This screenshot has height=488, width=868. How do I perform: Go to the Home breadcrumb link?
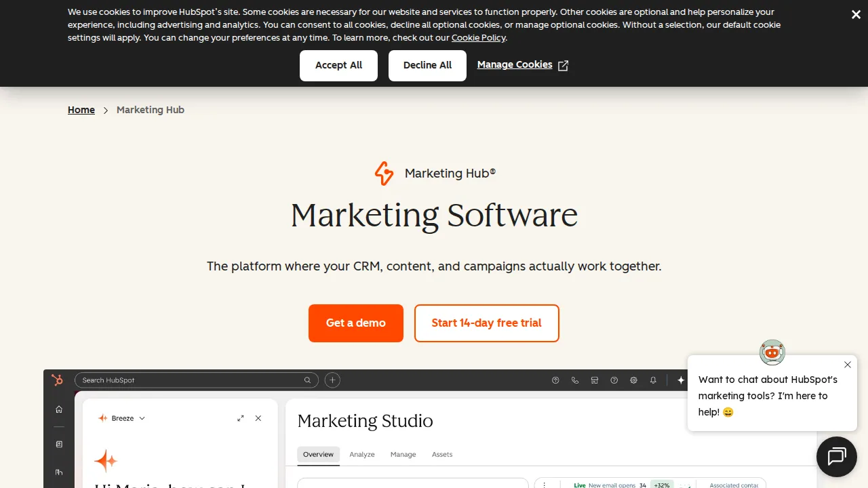(x=81, y=110)
